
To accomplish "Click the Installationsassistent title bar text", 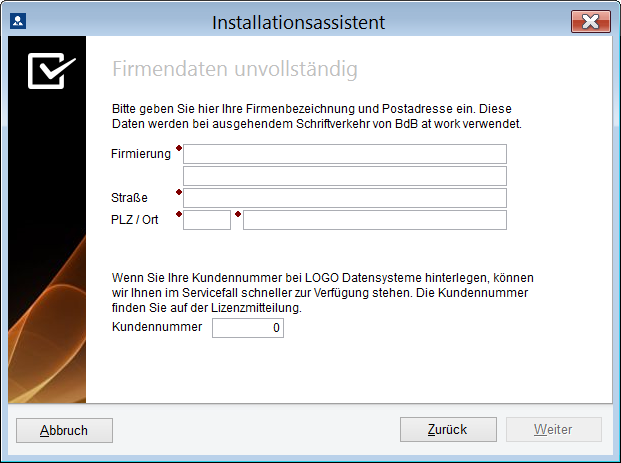I will 298,22.
